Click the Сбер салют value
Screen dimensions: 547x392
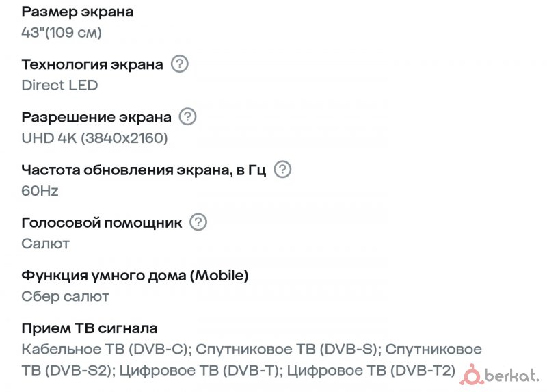click(65, 296)
